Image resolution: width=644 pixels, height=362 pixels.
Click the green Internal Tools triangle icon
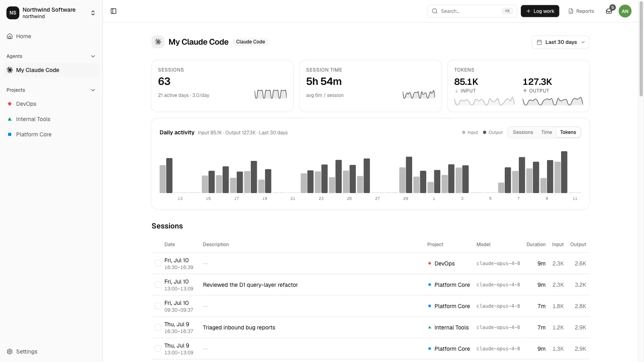pyautogui.click(x=10, y=119)
